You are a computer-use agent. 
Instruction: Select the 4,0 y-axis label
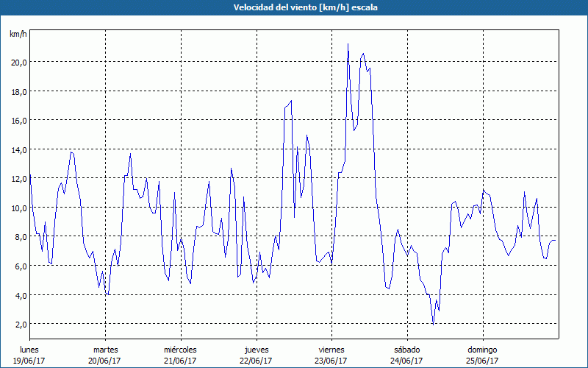click(20, 295)
